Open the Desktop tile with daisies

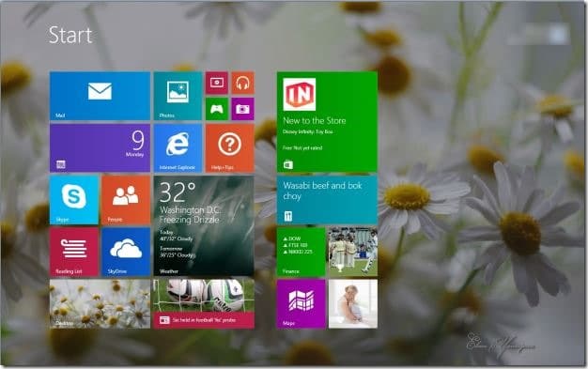[100, 304]
